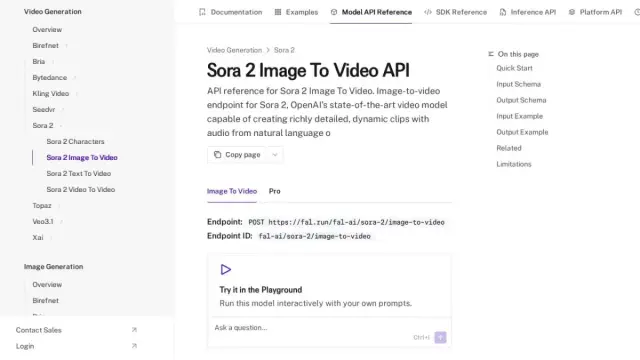Screen dimensions: 640x360
Task: Collapse the Sora 2 sidebar group
Action: coord(61,125)
